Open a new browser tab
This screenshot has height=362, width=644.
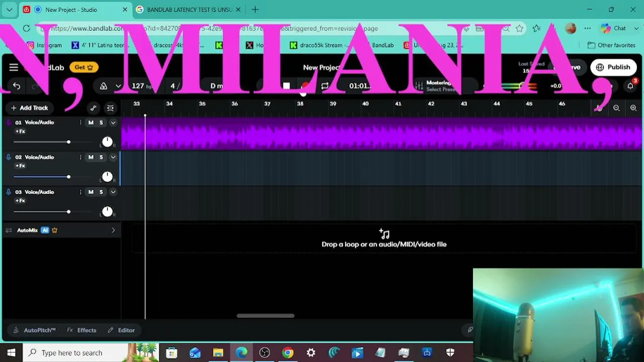pos(255,10)
